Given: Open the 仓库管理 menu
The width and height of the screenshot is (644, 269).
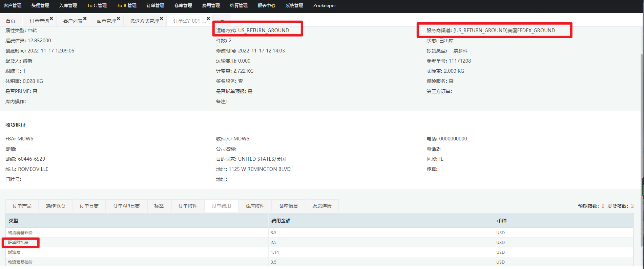Looking at the screenshot, I should click(183, 5).
